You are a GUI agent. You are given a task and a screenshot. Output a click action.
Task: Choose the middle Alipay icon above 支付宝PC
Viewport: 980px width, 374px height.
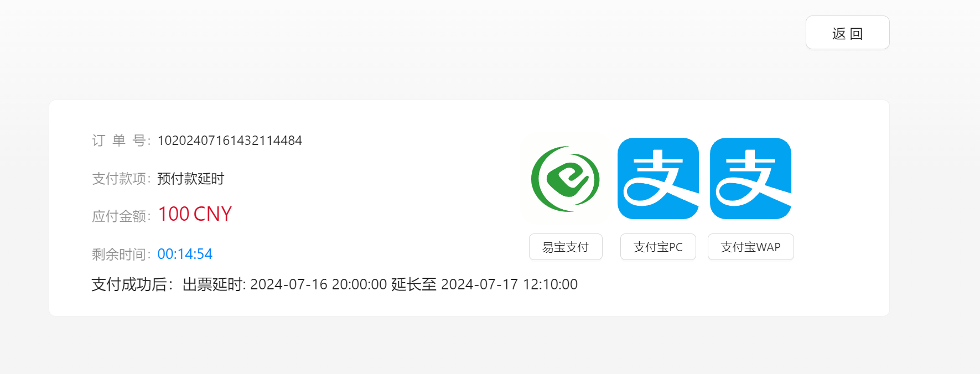click(x=658, y=179)
